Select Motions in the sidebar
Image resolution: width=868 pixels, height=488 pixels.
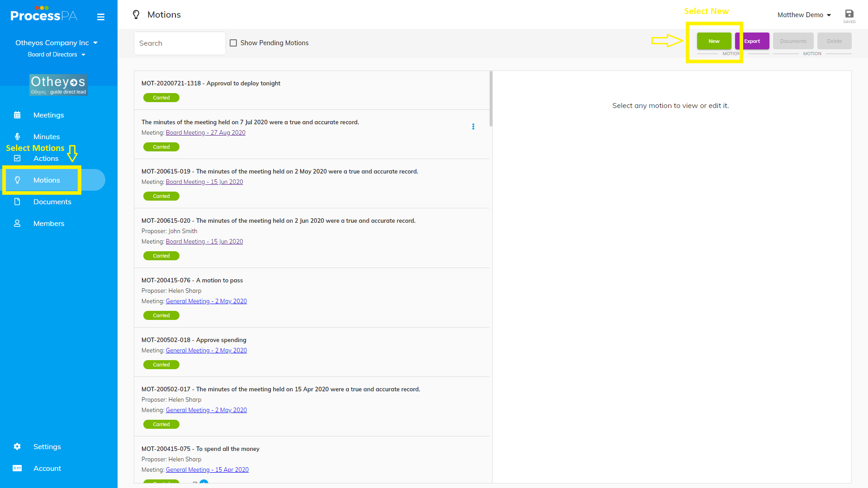click(x=47, y=180)
